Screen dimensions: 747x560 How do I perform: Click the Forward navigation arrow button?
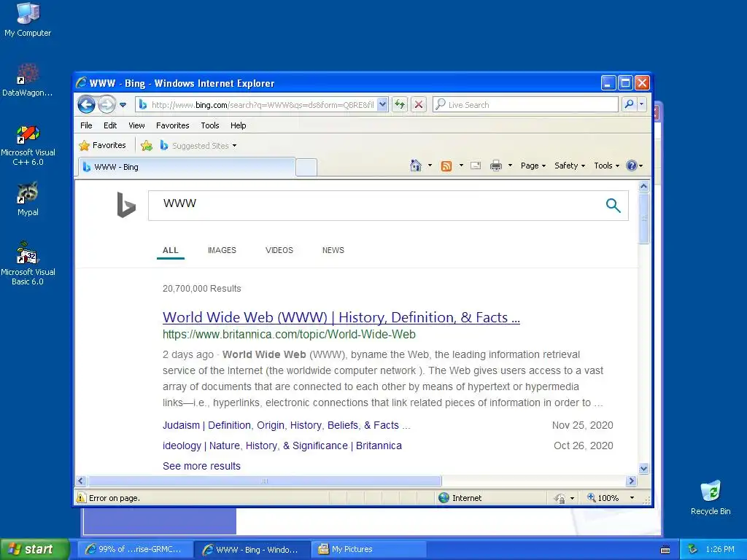tap(107, 104)
